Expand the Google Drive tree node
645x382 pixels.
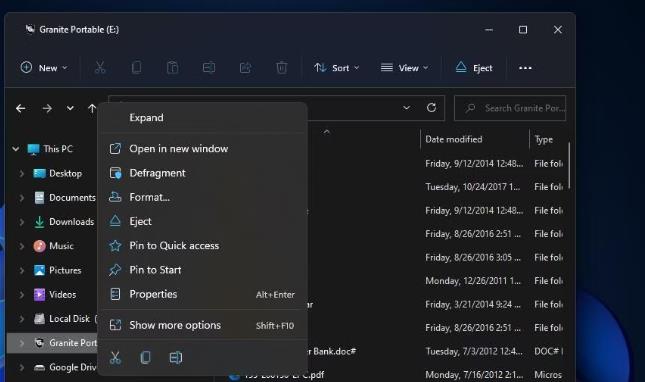(21, 367)
